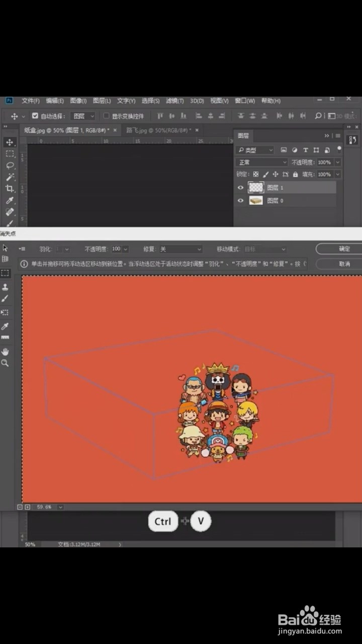Open 填充 dropdown arrow in layers panel
The image size is (362, 644).
[x=337, y=175]
